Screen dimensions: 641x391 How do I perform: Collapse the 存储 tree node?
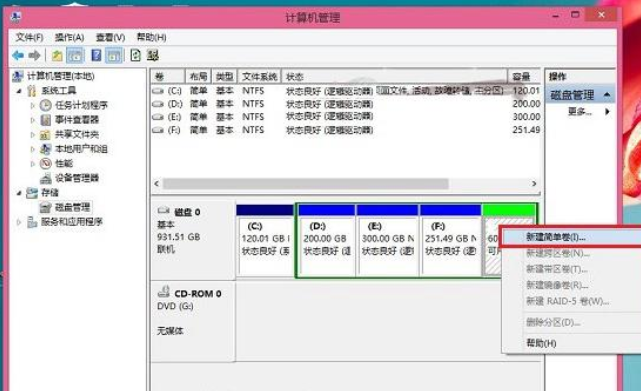(x=19, y=193)
